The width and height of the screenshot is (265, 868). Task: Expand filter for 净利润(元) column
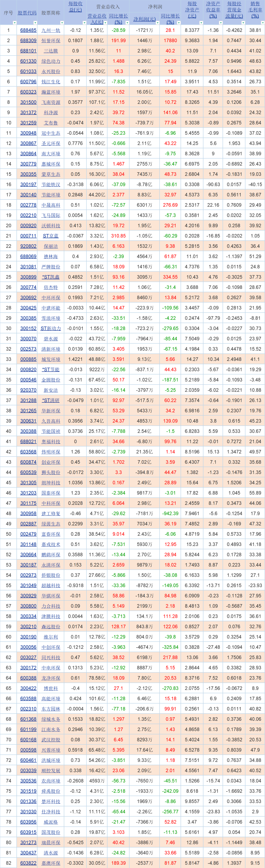click(x=158, y=23)
